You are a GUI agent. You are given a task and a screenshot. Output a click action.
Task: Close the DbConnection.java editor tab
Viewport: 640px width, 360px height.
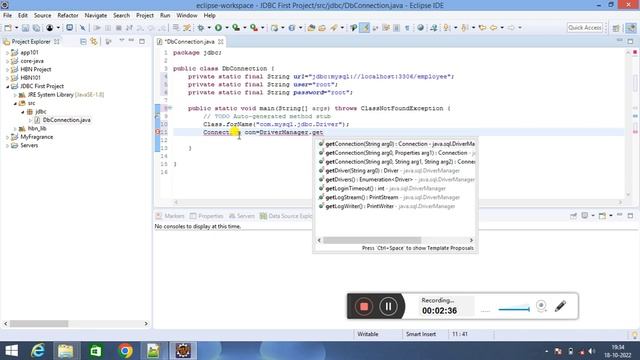coord(220,42)
